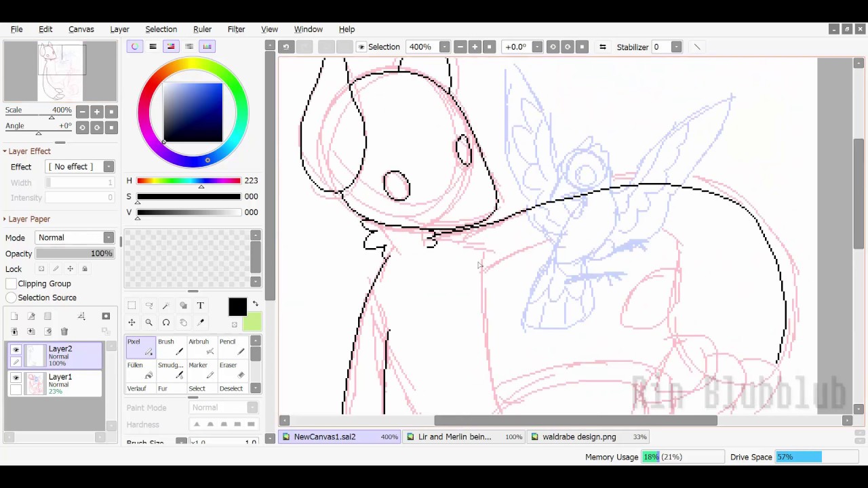This screenshot has height=488, width=868.
Task: Click the layer Opacity slider
Action: click(75, 253)
